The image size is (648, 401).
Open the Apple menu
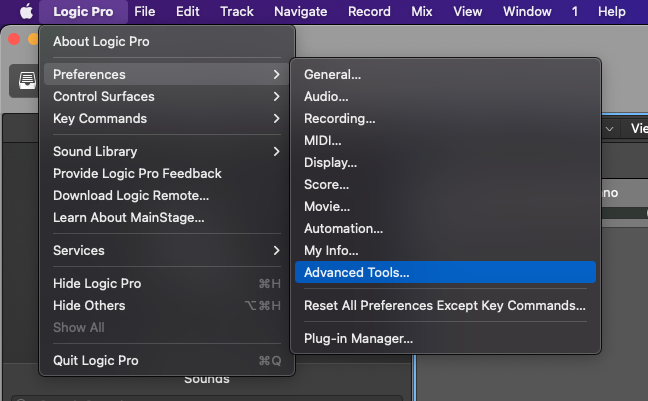26,12
